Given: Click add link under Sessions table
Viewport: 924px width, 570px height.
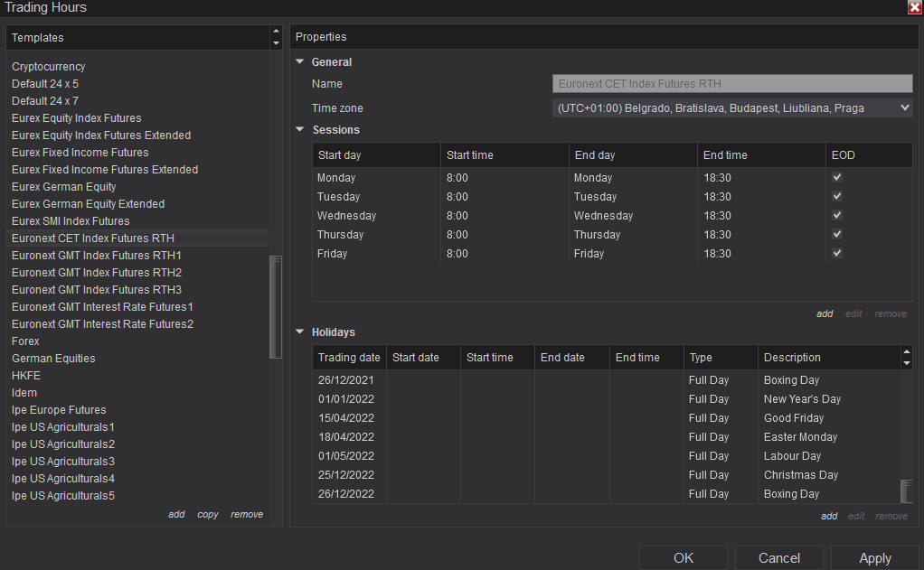Looking at the screenshot, I should [825, 314].
